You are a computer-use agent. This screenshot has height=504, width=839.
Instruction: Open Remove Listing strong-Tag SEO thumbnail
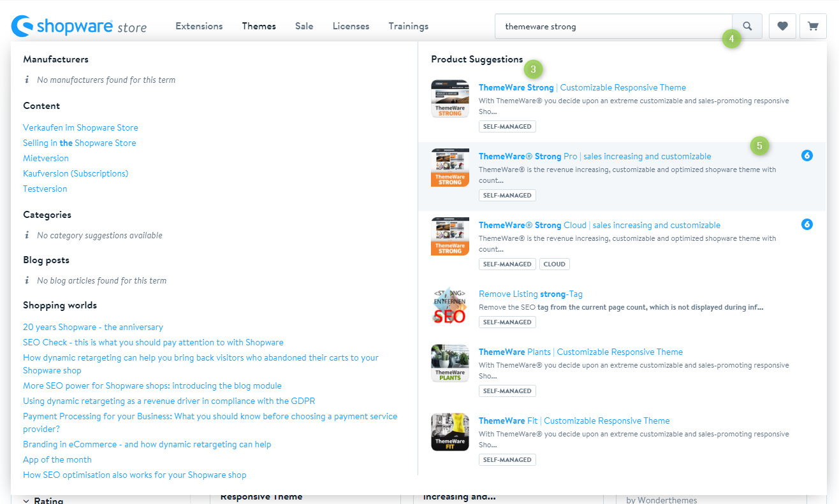tap(450, 305)
